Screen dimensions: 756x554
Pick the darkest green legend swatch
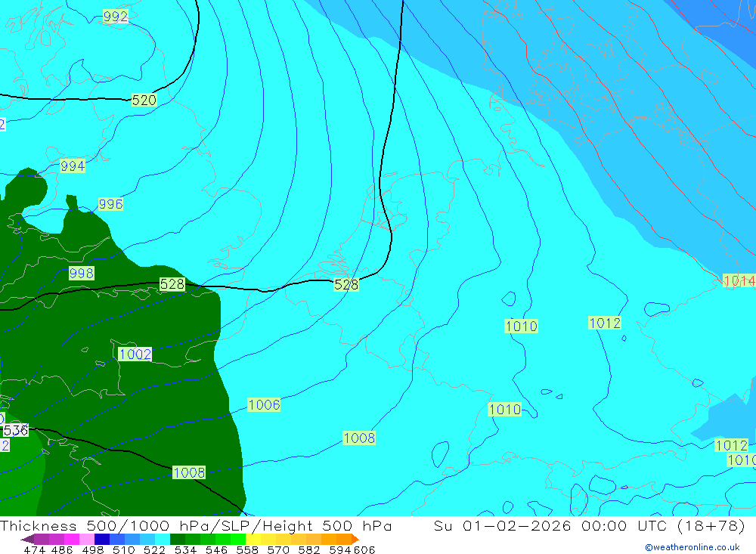pyautogui.click(x=178, y=539)
